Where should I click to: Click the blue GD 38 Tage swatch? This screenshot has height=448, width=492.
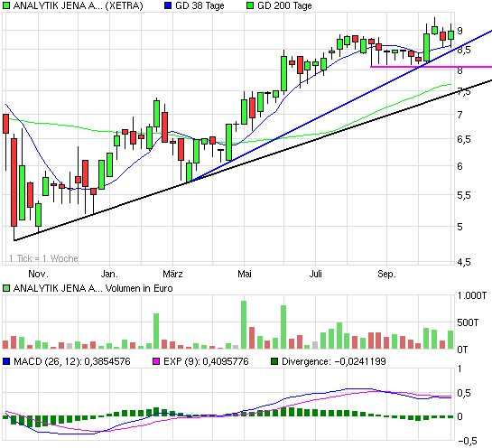pyautogui.click(x=168, y=5)
